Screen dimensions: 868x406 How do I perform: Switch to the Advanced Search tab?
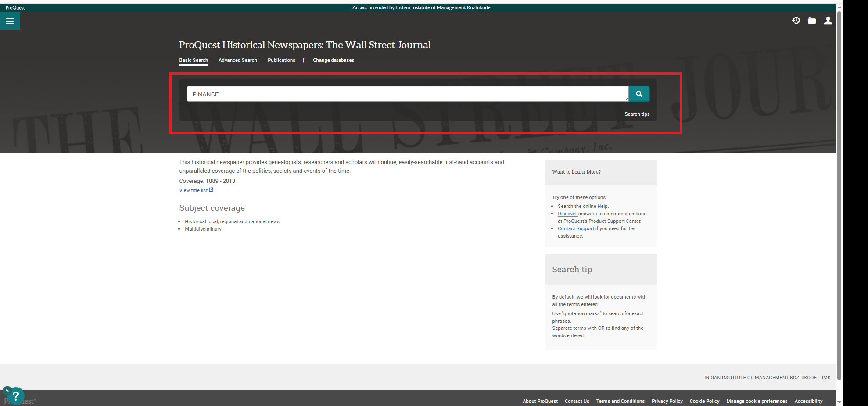point(237,61)
